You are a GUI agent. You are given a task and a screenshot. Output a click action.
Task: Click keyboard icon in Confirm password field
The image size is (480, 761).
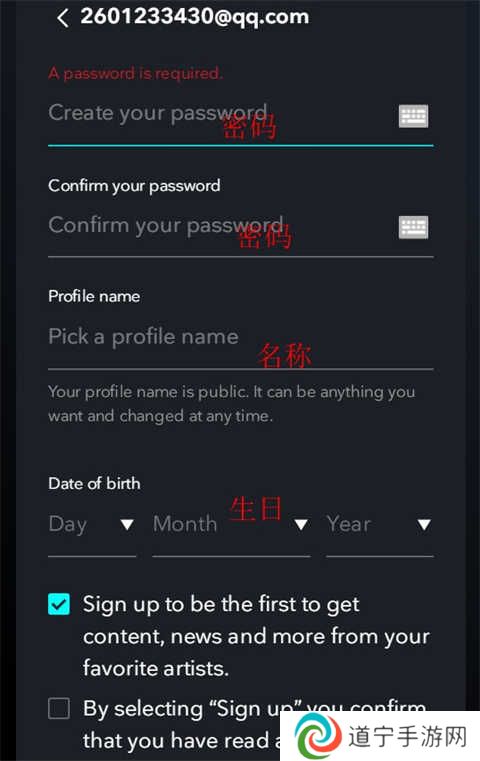[x=414, y=227]
